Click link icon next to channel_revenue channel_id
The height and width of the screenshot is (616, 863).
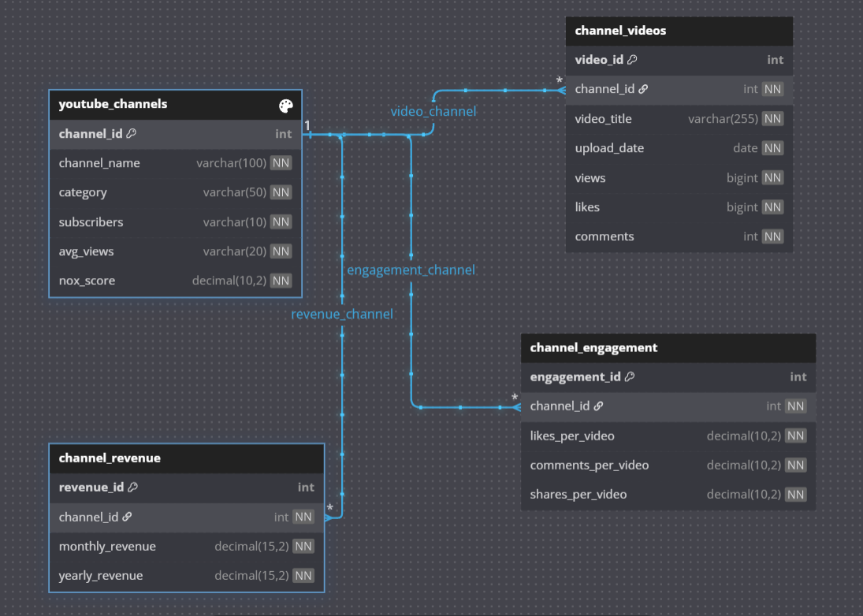pyautogui.click(x=127, y=517)
